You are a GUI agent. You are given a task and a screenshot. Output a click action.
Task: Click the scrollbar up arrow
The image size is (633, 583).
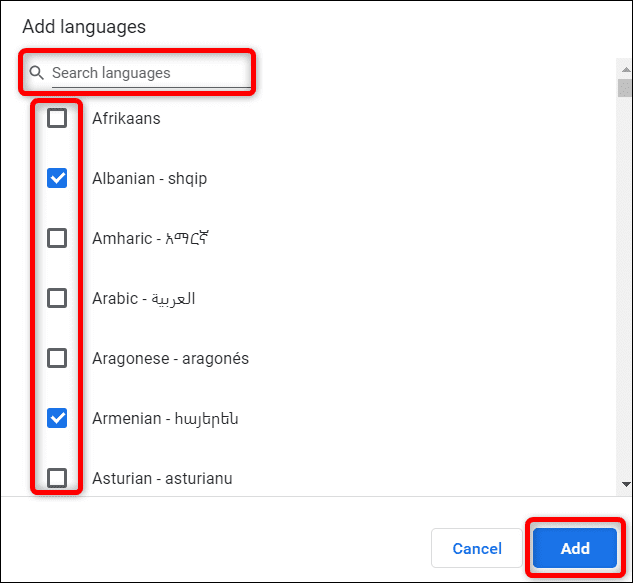(626, 69)
